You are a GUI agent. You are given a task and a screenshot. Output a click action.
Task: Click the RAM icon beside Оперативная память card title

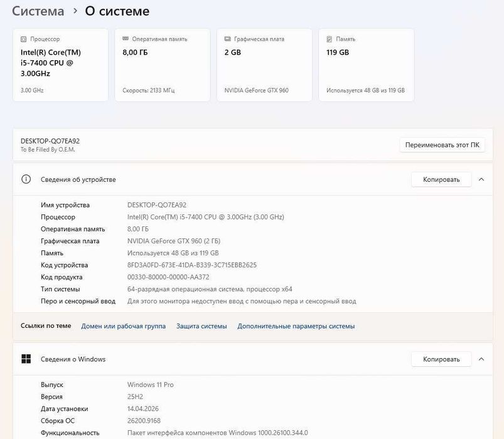click(126, 39)
